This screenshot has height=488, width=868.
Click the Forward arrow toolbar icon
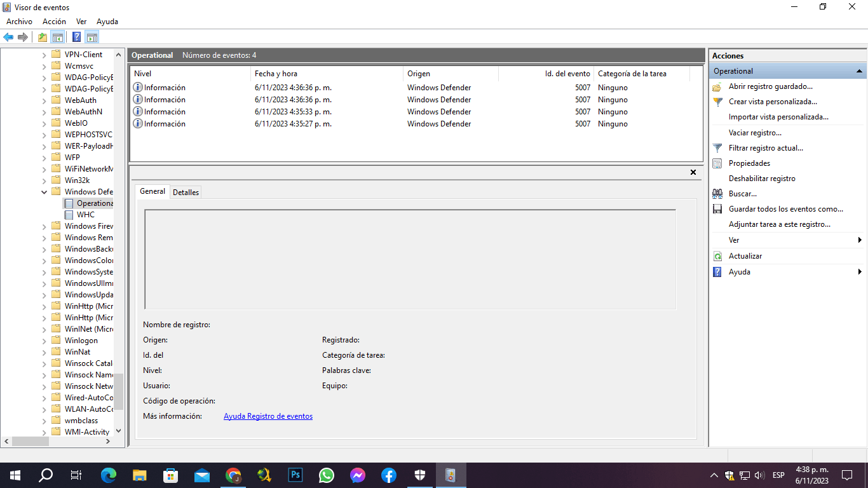coord(23,37)
